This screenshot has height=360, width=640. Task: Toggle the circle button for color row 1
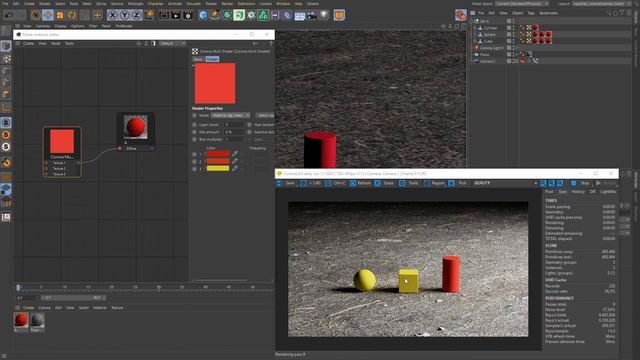[194, 154]
